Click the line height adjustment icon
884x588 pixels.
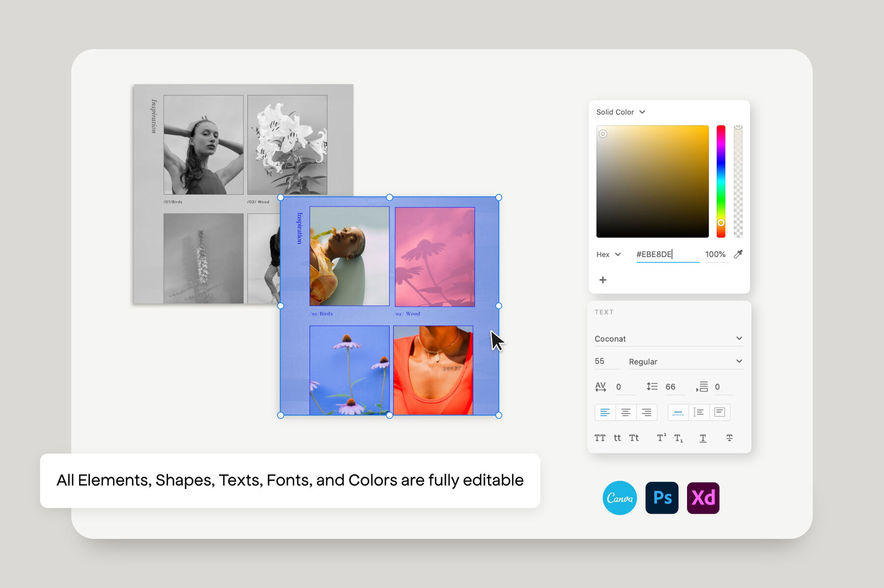click(652, 387)
